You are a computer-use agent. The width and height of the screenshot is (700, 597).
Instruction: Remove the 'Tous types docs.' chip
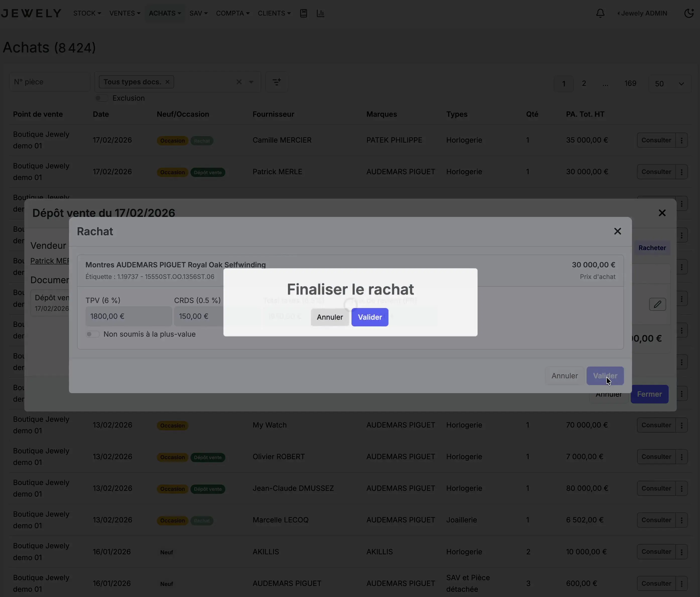point(167,82)
